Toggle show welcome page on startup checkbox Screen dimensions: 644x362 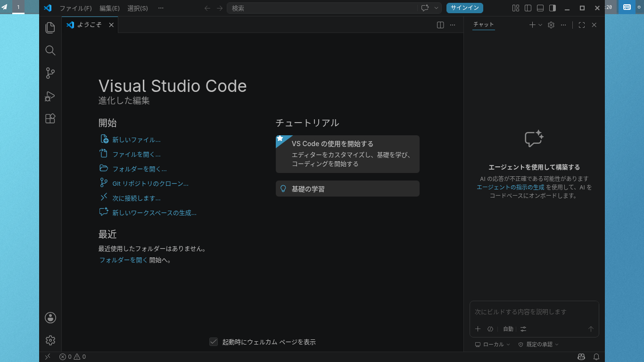click(214, 342)
